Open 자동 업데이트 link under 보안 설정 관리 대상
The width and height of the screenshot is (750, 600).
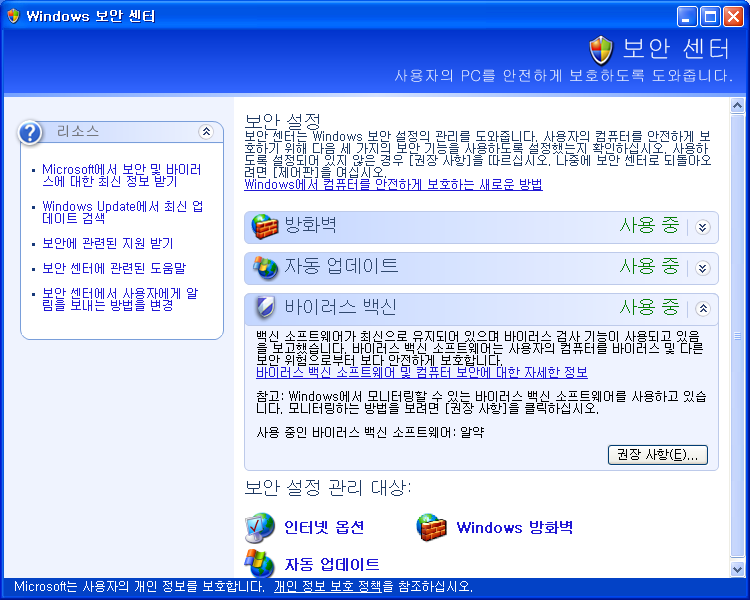[x=332, y=565]
